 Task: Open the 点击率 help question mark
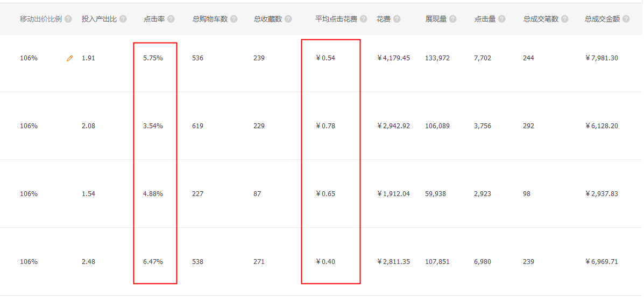171,19
